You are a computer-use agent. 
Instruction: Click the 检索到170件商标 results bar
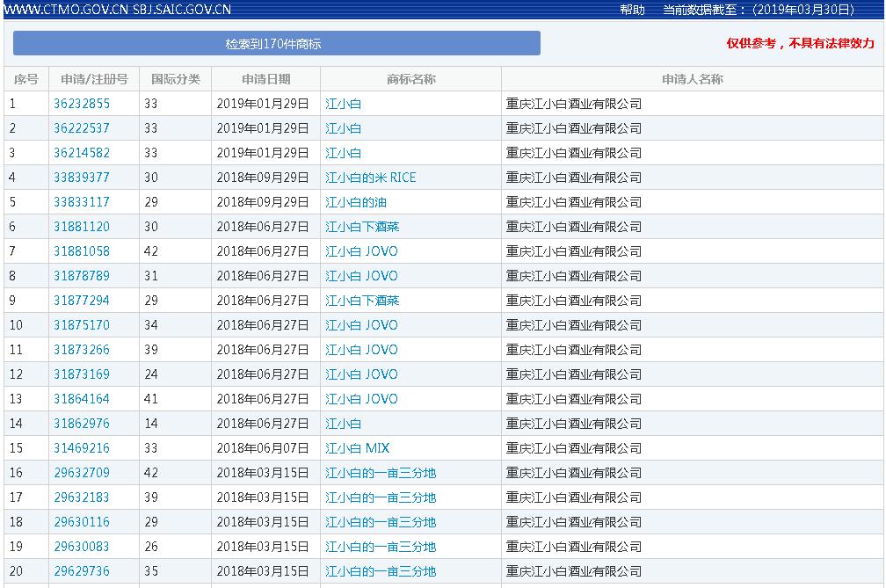[276, 43]
